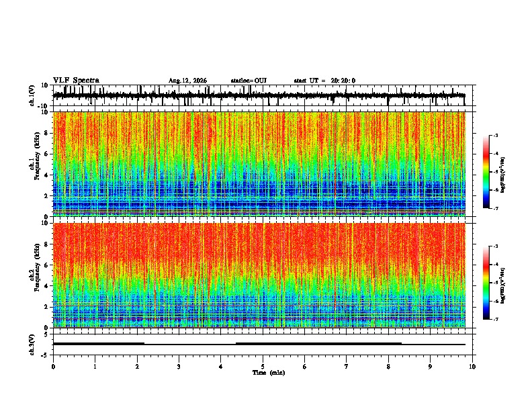This screenshot has height=411, width=532.
Task: Click the "2" kHz tick of ch.1 spectrogram
Action: coord(46,196)
